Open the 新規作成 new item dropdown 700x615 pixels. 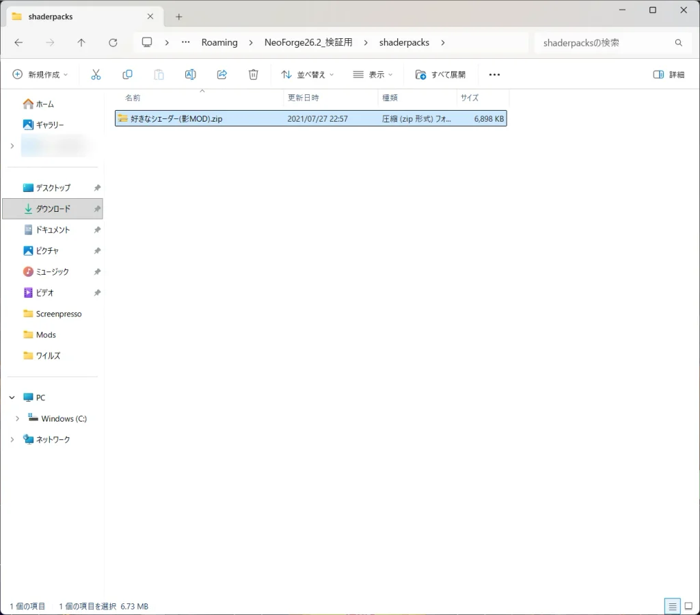(x=40, y=74)
